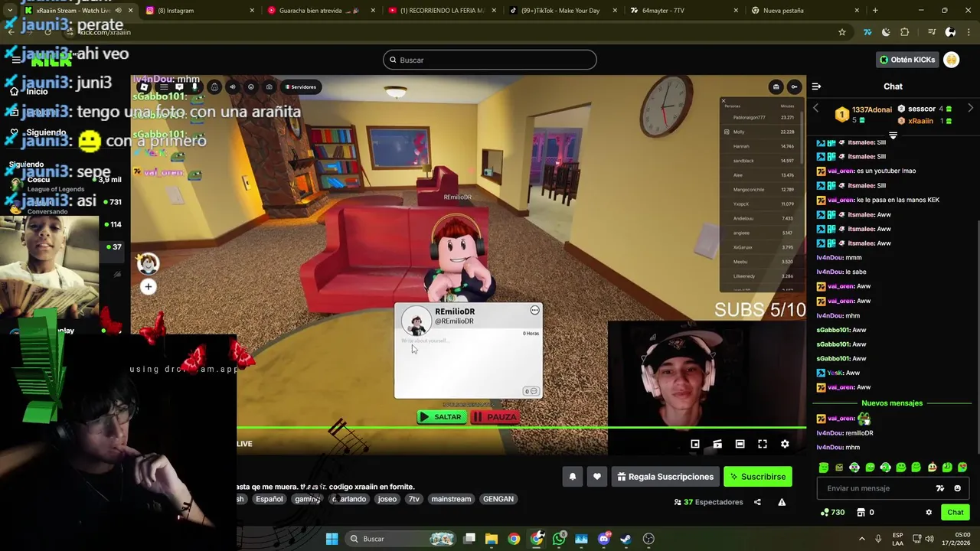Click the taskbar Buscar search box
The image size is (980, 551).
[400, 539]
